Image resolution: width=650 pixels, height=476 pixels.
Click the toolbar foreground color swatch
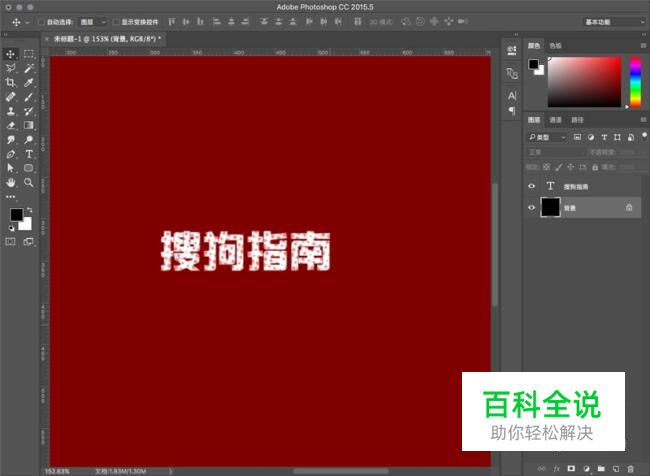[17, 214]
